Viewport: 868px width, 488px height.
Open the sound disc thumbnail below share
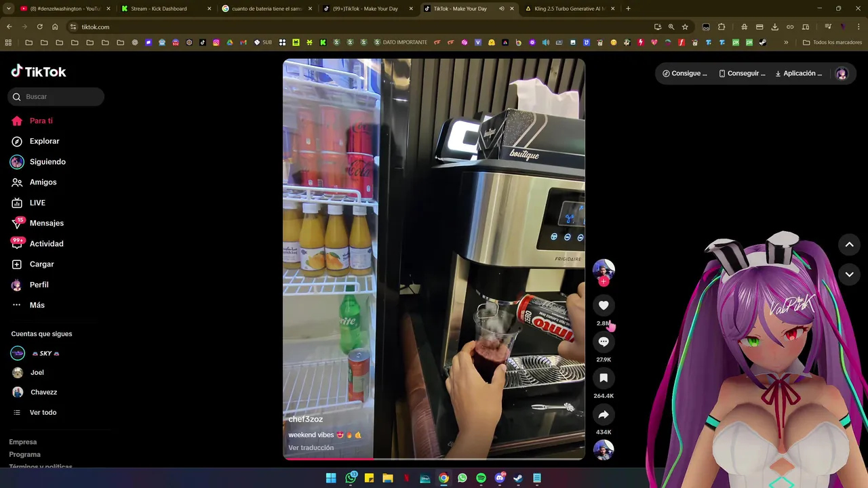click(604, 450)
